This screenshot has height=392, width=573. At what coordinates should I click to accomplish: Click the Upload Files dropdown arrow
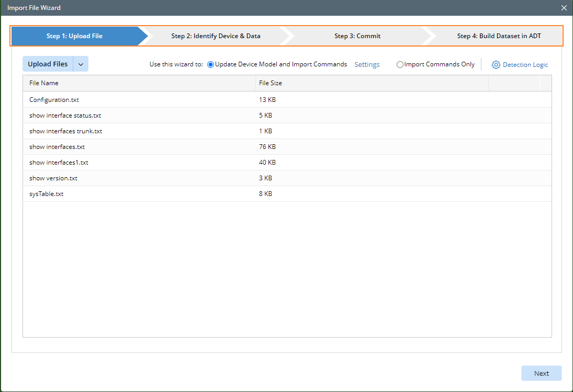[81, 63]
